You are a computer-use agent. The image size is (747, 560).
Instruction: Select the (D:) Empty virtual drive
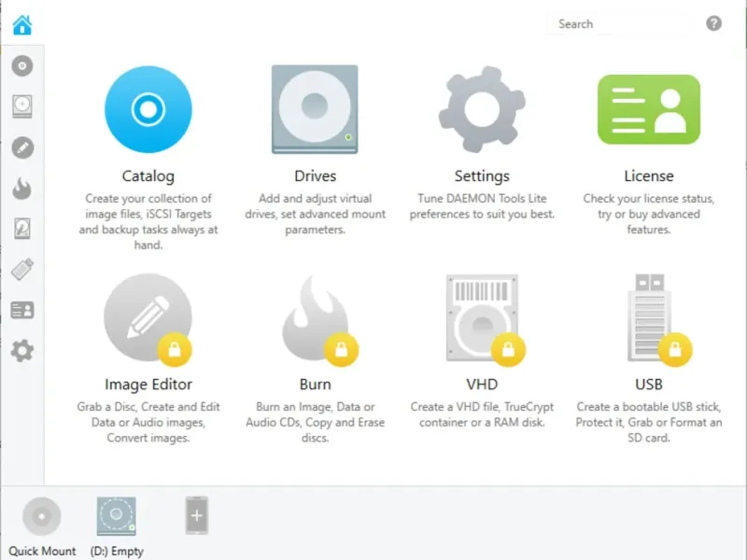point(116,516)
